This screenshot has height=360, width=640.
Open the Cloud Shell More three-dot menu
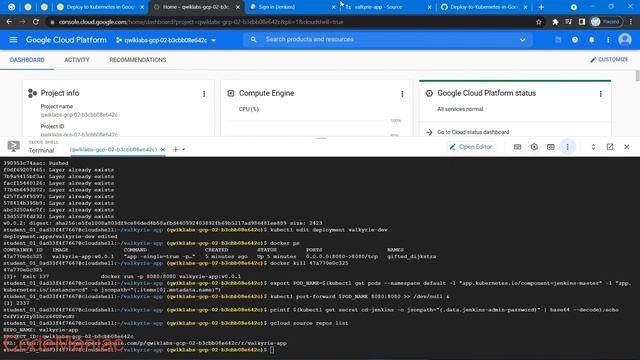567,147
